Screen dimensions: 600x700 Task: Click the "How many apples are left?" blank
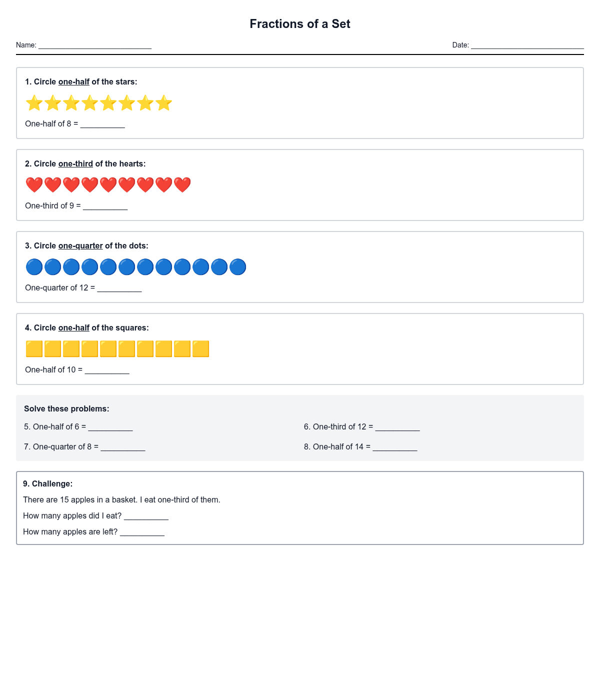pyautogui.click(x=142, y=532)
